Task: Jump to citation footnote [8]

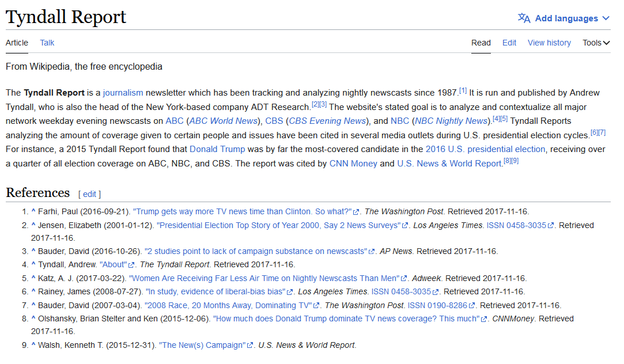Action: pos(507,161)
